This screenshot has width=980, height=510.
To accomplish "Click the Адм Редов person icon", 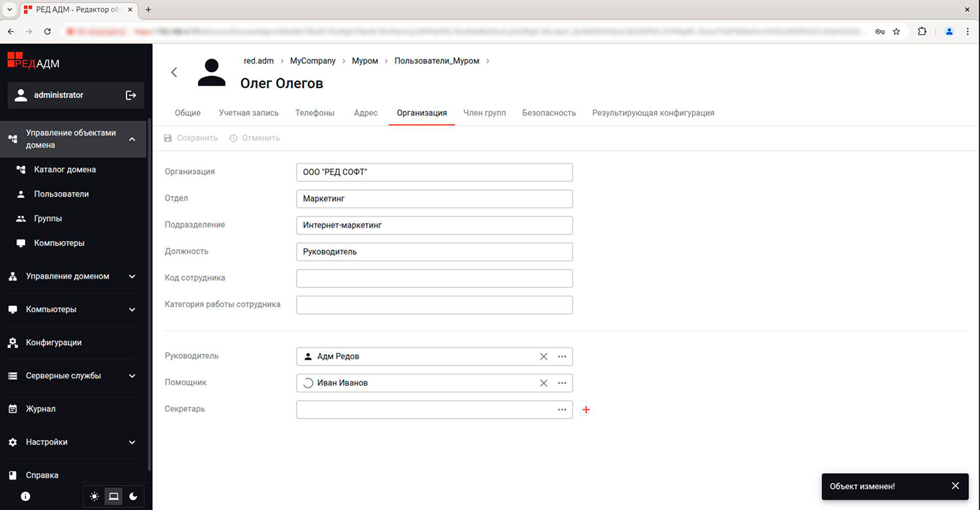I will (x=308, y=356).
